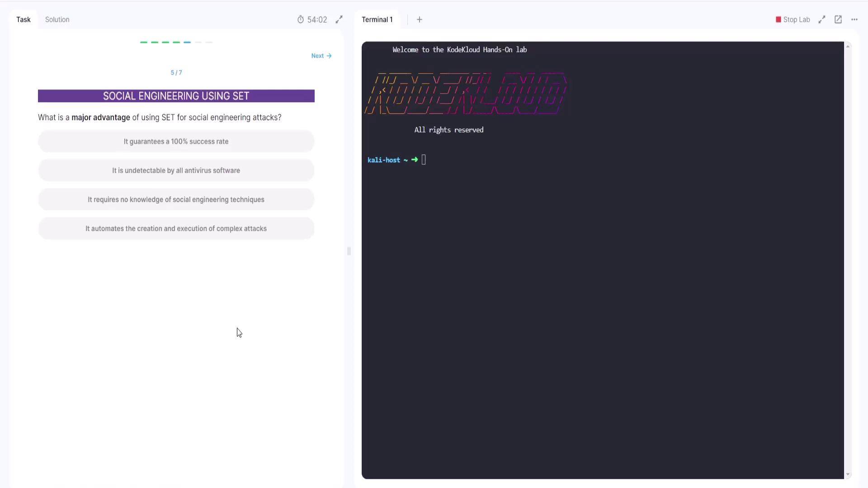This screenshot has width=868, height=488.
Task: Open the Task tab
Action: [x=24, y=19]
